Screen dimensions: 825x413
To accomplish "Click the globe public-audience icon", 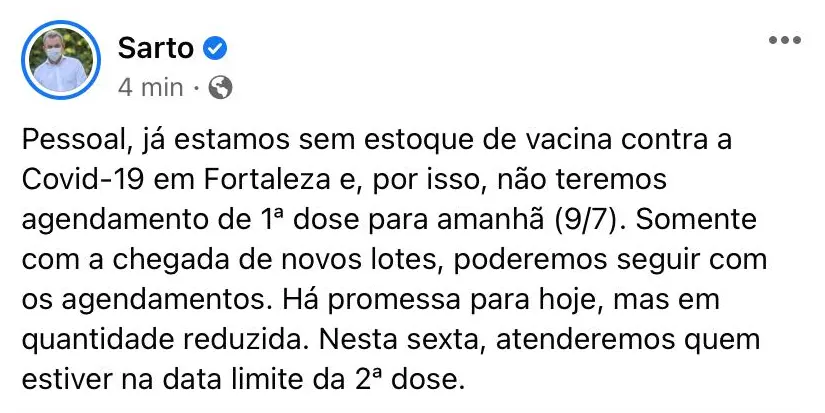I will click(x=221, y=88).
